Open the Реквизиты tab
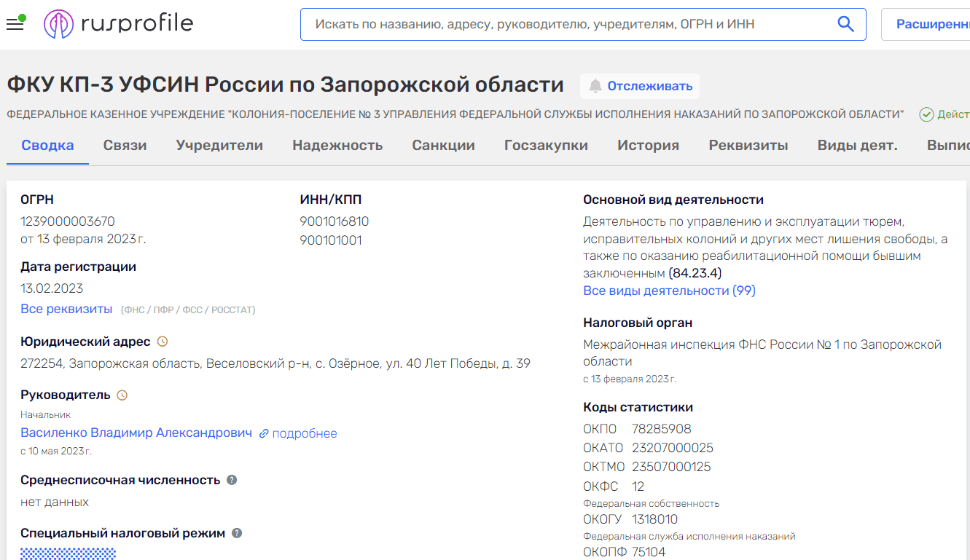 pyautogui.click(x=748, y=145)
